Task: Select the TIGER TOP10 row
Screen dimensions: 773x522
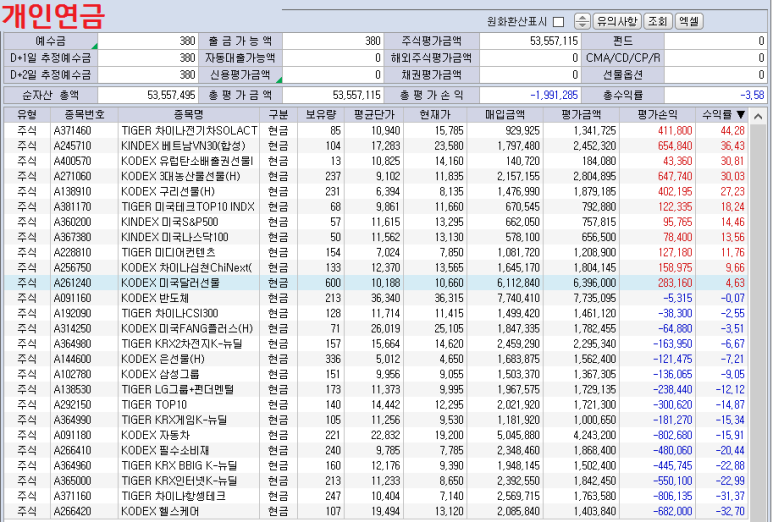Action: (x=376, y=405)
